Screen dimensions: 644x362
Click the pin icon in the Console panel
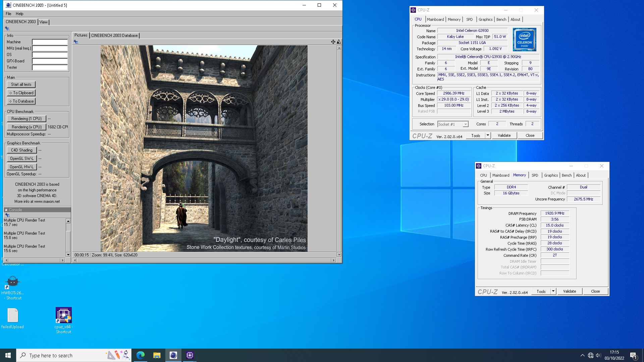[x=7, y=215]
